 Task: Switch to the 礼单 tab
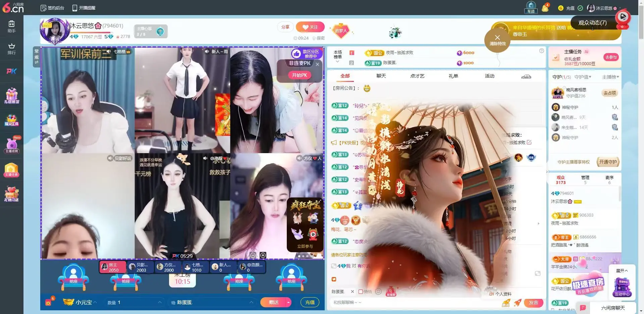point(453,76)
